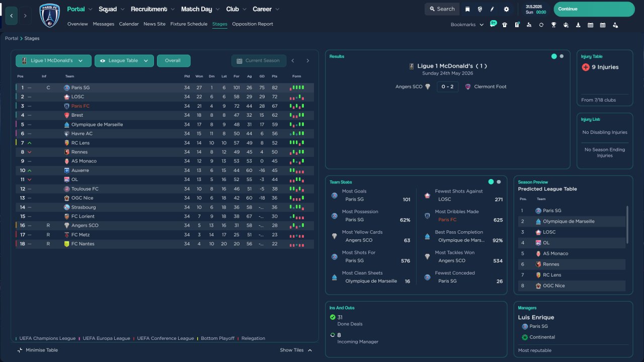This screenshot has height=362, width=644.
Task: Click the Pts column header
Action: coord(275,76)
